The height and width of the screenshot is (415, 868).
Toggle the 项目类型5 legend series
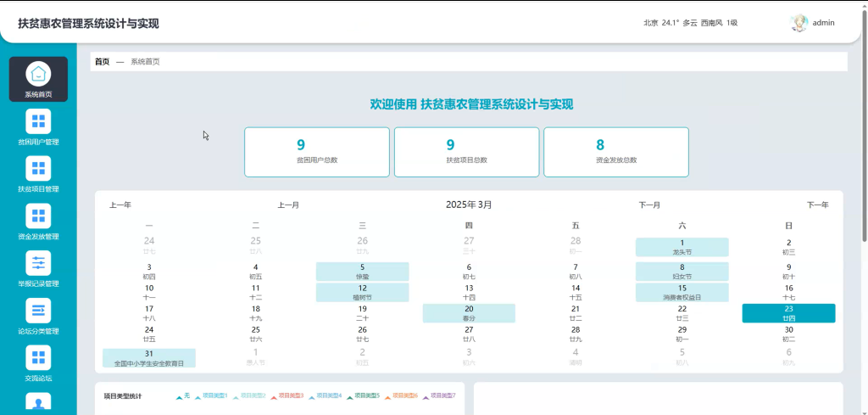[363, 396]
